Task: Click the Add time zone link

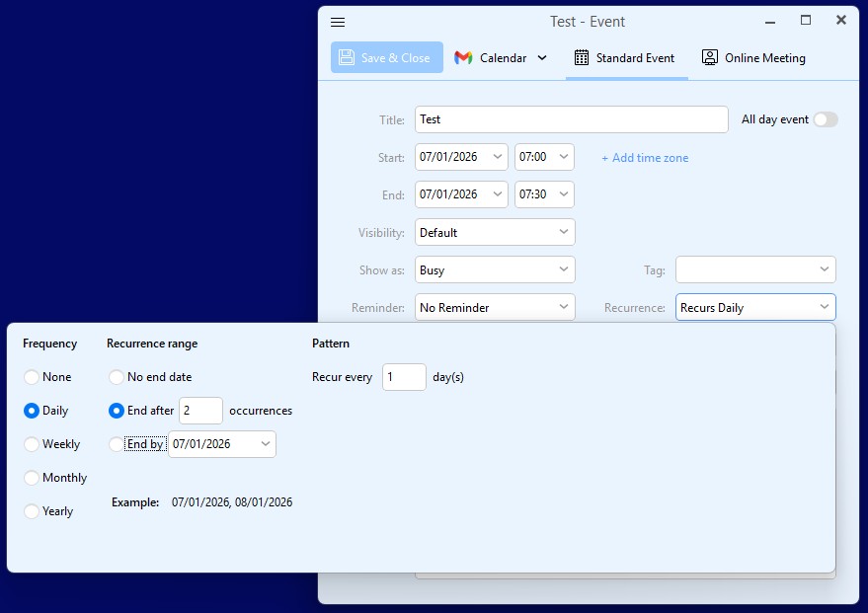Action: pyautogui.click(x=645, y=158)
